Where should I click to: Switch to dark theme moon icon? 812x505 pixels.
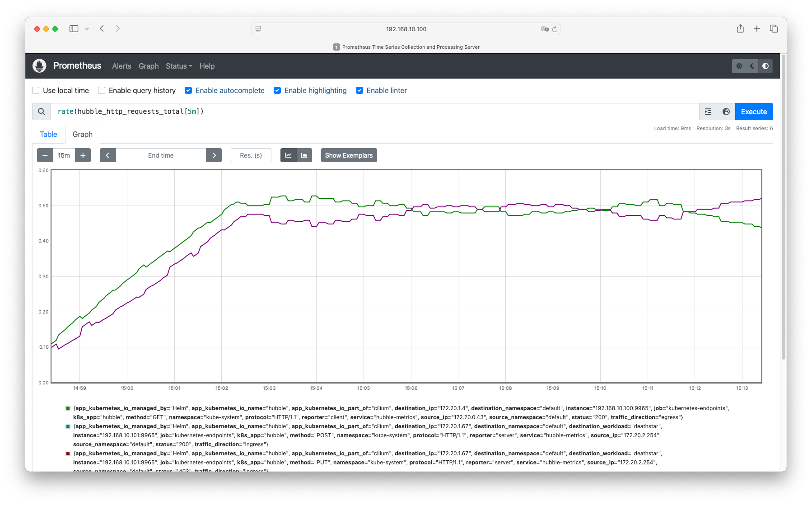(752, 66)
